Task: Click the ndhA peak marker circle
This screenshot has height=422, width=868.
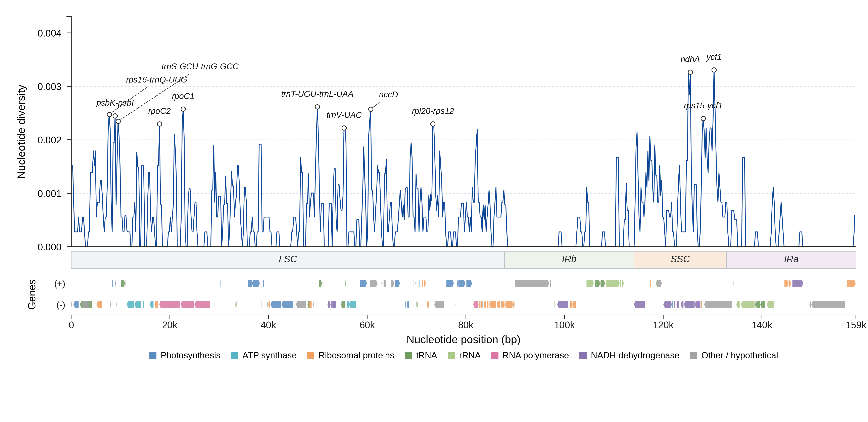Action: click(690, 72)
